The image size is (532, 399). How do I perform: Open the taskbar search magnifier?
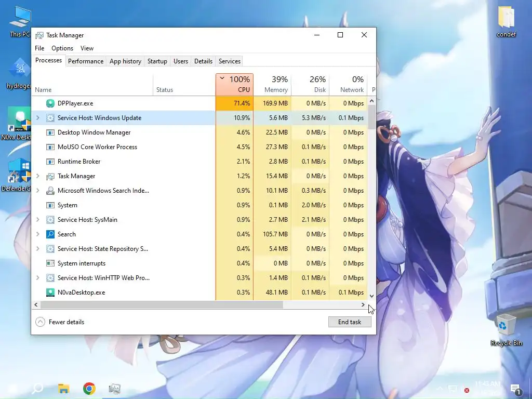click(x=37, y=389)
